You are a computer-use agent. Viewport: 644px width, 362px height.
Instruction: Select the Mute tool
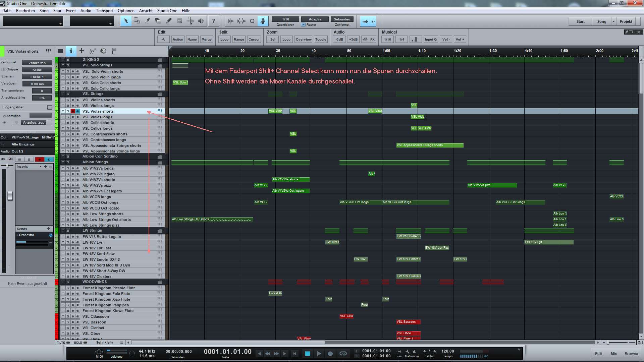[x=179, y=21]
